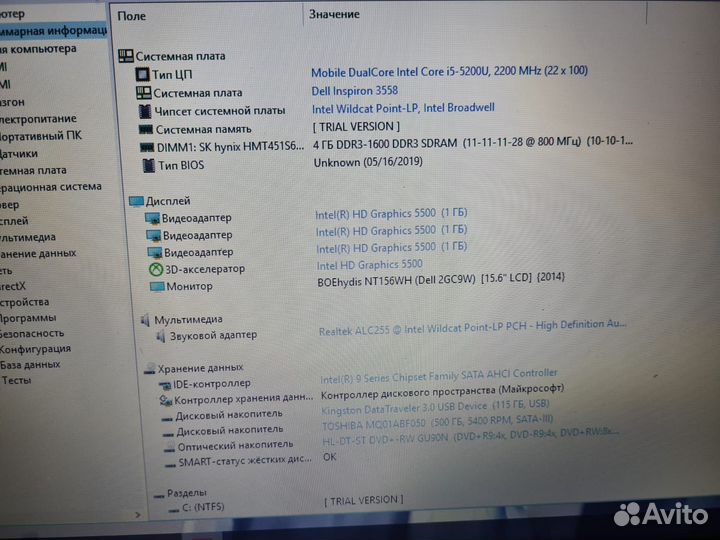Click the Системная память RAM icon
The height and width of the screenshot is (540, 720).
(x=145, y=129)
